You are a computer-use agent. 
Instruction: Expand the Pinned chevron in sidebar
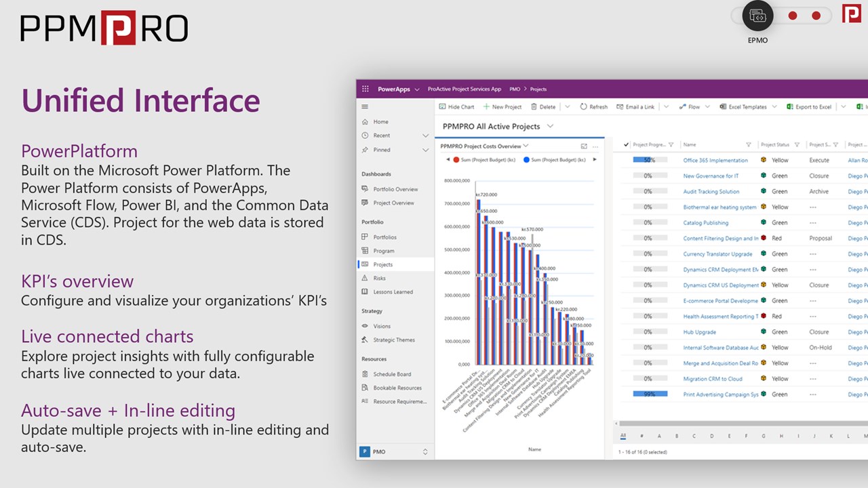click(425, 150)
